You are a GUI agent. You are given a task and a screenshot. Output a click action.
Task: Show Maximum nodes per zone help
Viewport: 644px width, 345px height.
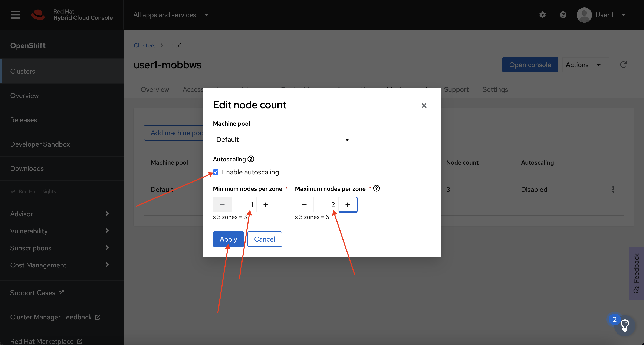pyautogui.click(x=377, y=188)
